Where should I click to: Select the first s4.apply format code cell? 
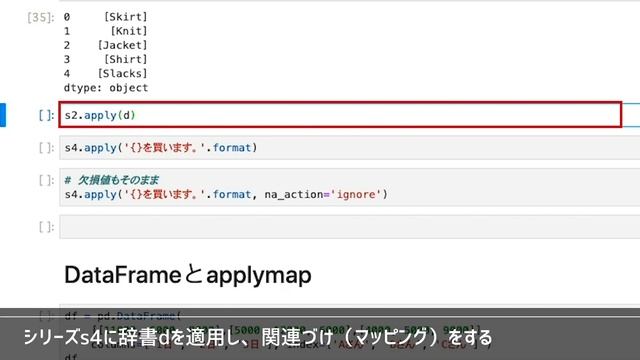click(349, 147)
